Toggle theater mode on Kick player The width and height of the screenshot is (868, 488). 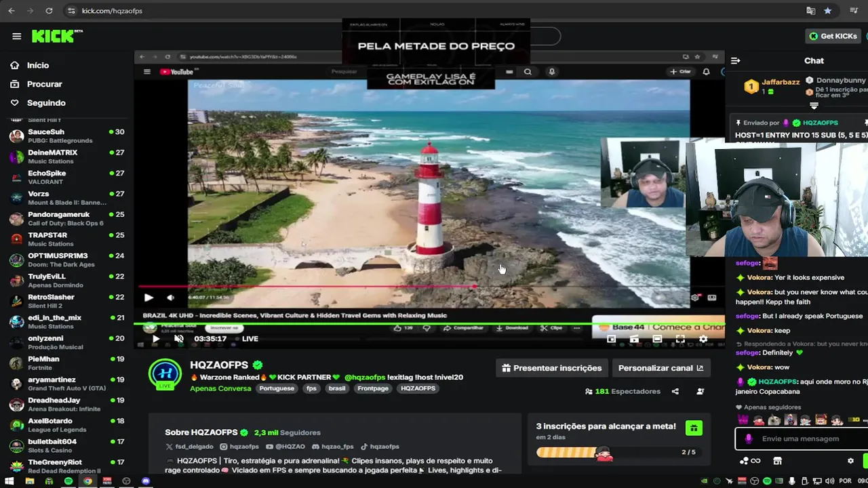click(657, 339)
